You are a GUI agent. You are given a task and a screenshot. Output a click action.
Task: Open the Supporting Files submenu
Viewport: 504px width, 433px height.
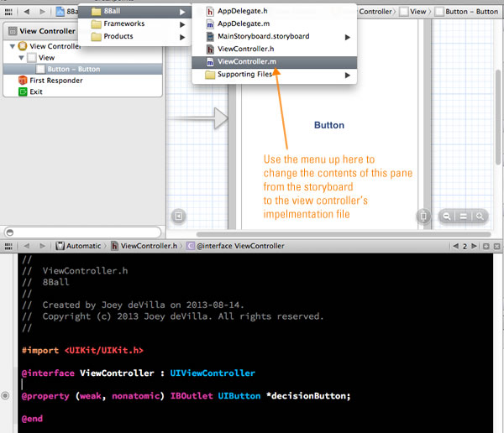[x=274, y=75]
